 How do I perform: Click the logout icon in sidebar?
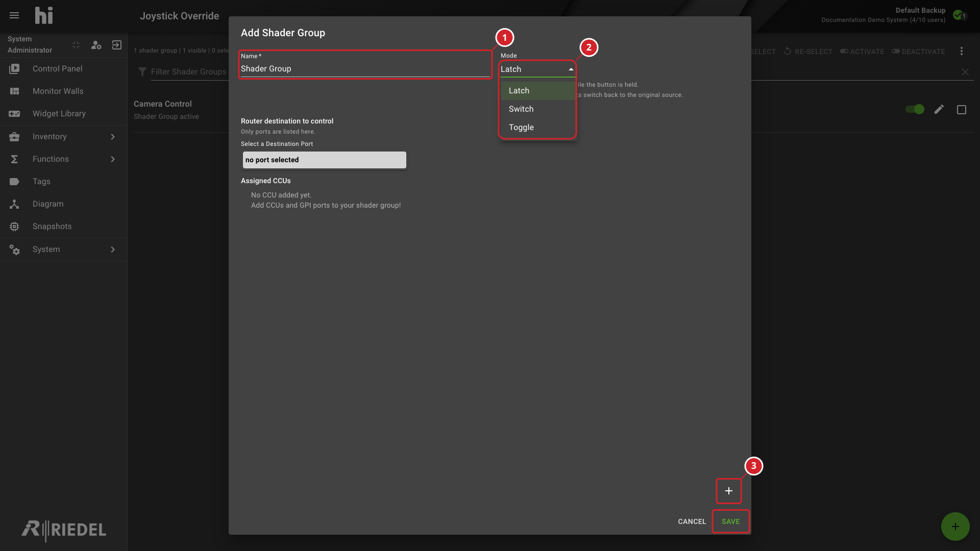(x=117, y=45)
